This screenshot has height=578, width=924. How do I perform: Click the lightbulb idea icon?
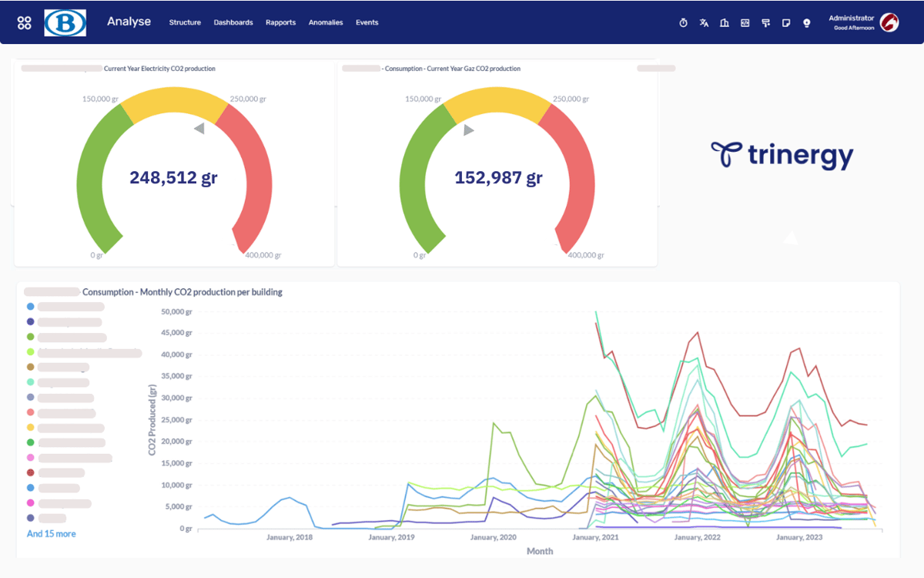point(806,23)
